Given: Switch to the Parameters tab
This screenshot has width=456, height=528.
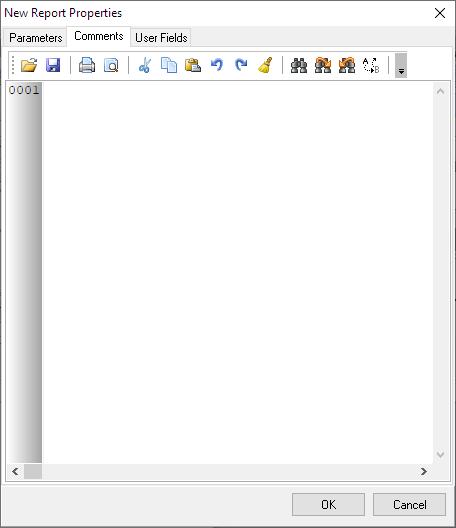Looking at the screenshot, I should point(36,38).
